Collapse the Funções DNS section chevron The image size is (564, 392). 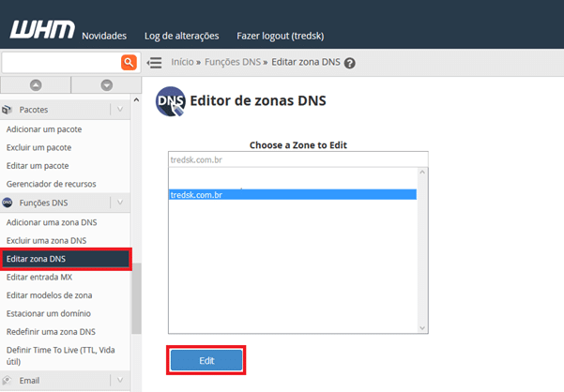(x=120, y=203)
